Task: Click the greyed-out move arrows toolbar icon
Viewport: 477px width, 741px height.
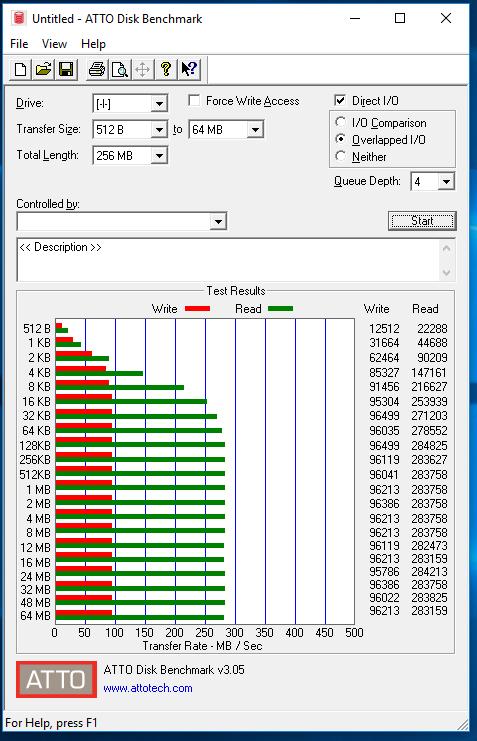Action: click(142, 70)
